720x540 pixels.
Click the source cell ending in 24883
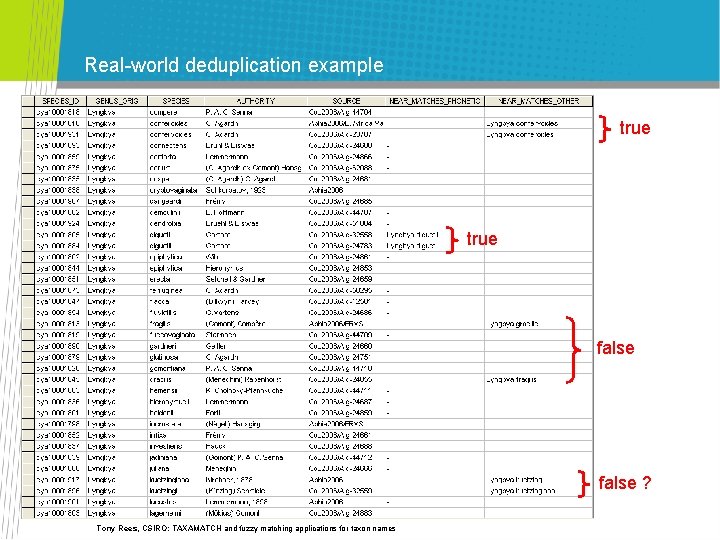[x=346, y=513]
